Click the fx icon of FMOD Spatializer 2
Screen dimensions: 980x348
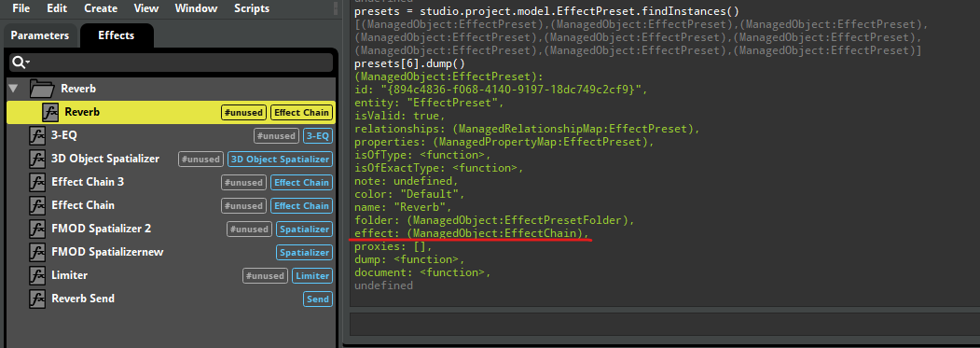coord(37,229)
